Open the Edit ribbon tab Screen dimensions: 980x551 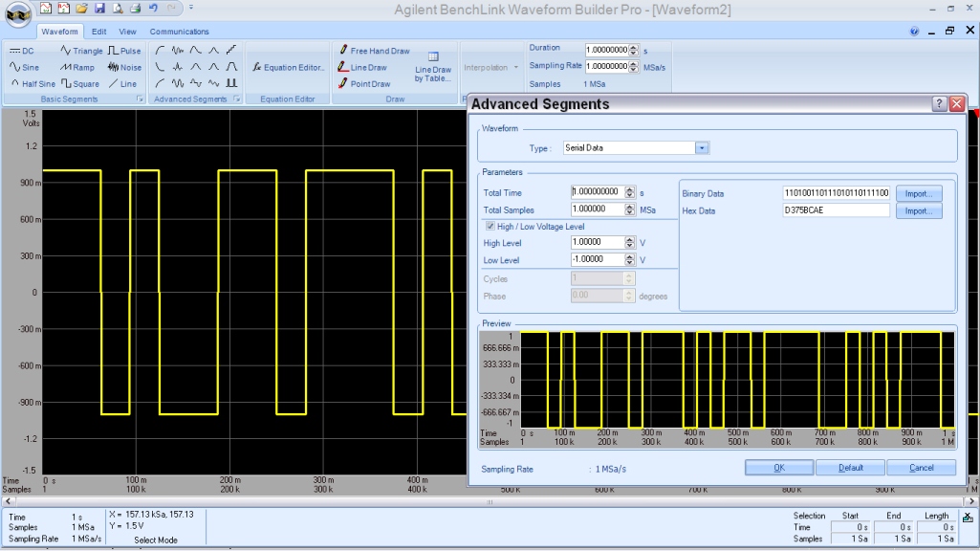[98, 32]
